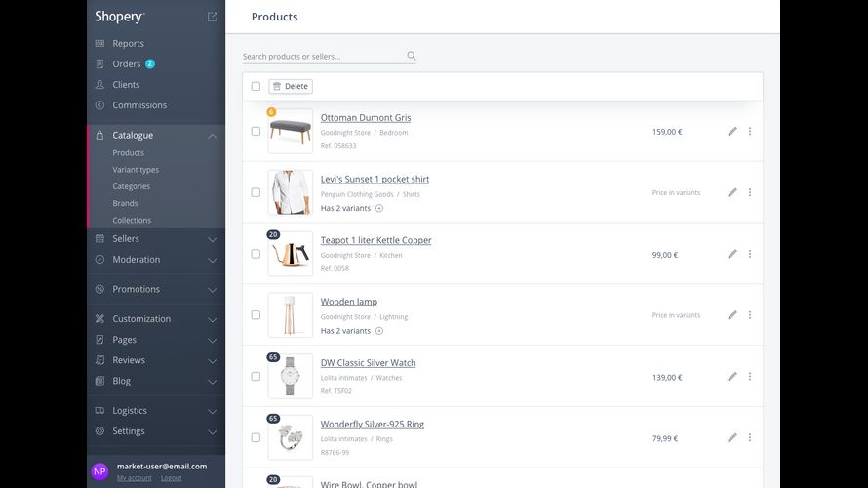Go to Orders in sidebar
The height and width of the screenshot is (488, 868).
127,63
